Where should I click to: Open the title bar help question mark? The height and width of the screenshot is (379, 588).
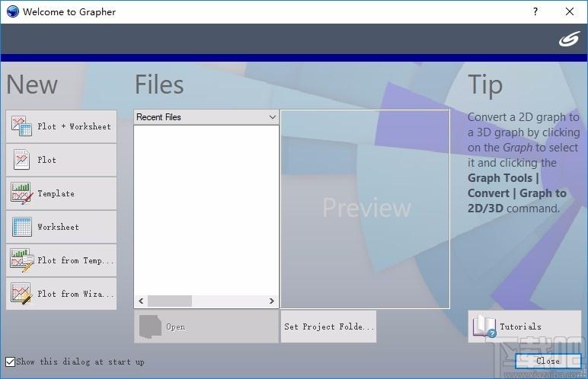pos(535,11)
